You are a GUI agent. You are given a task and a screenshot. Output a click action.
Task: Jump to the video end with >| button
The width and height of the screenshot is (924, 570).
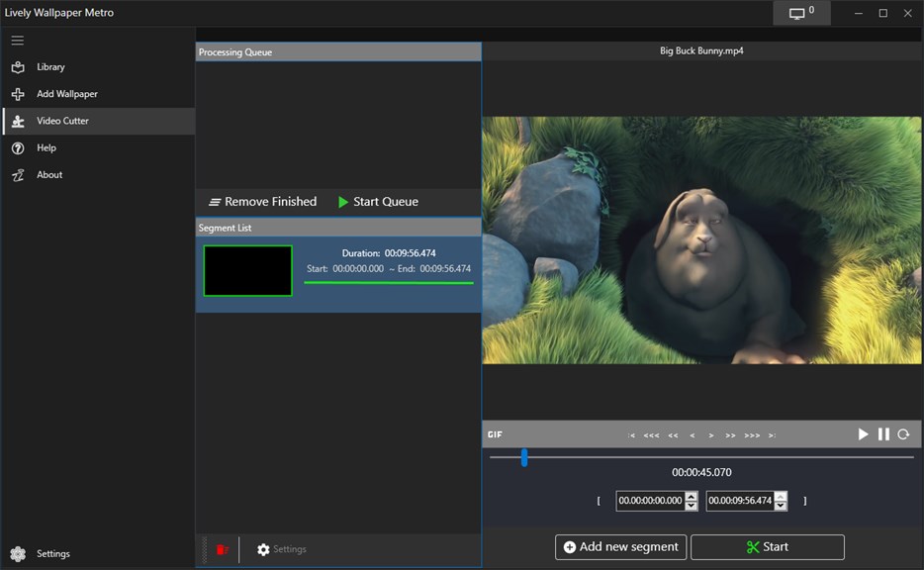click(772, 435)
